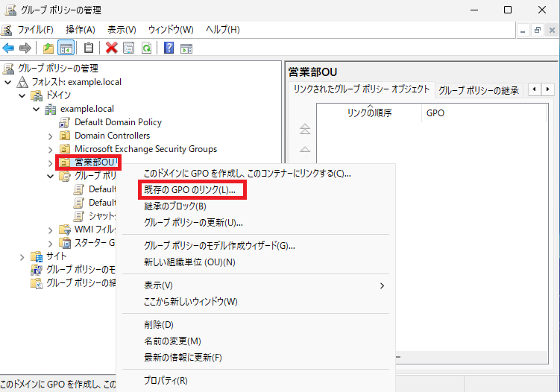
Task: Choose 新しい組織単位 (OU)(N) entry
Action: [x=256, y=262]
